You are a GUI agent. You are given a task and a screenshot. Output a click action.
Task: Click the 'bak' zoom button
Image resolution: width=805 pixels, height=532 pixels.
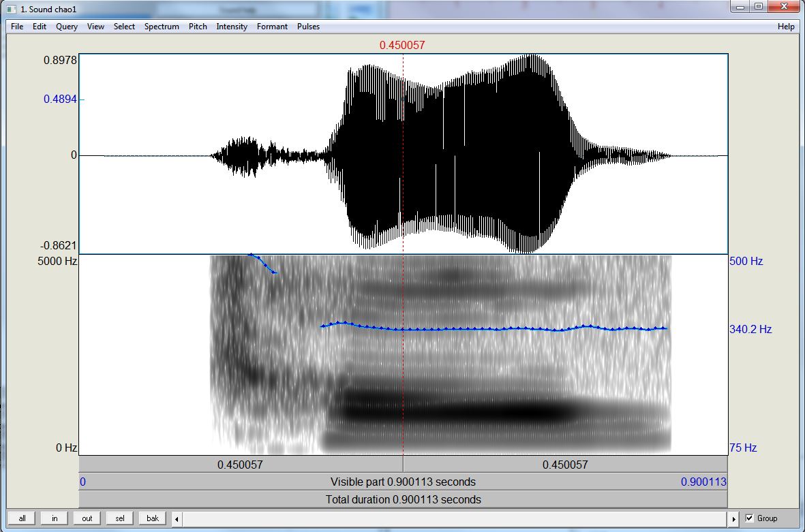pyautogui.click(x=153, y=518)
